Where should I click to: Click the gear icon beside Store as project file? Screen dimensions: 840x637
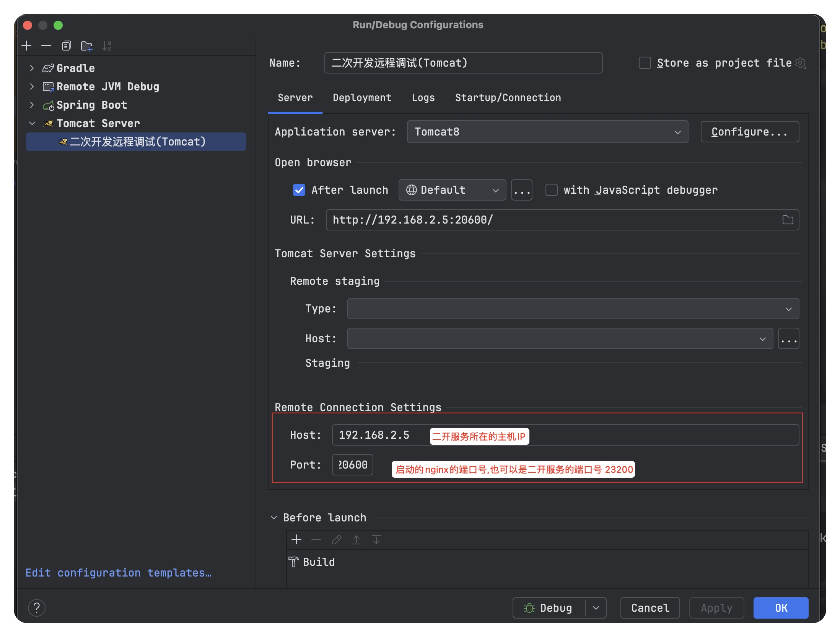tap(800, 63)
